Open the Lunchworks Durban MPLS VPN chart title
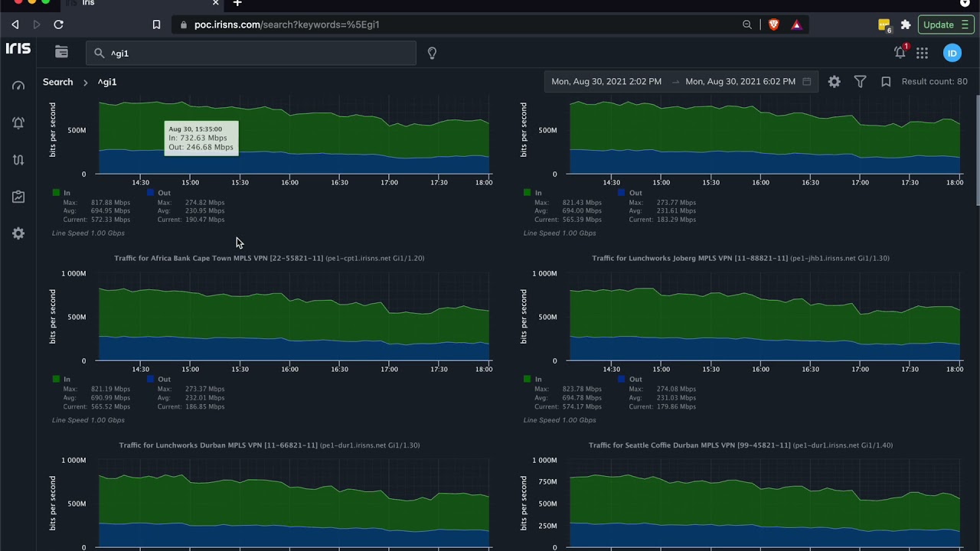 coord(269,445)
